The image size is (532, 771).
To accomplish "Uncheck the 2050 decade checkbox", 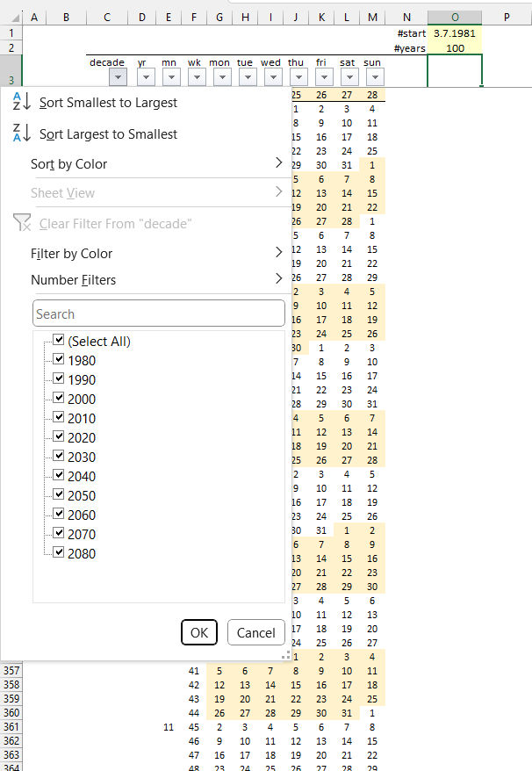I will pyautogui.click(x=59, y=495).
